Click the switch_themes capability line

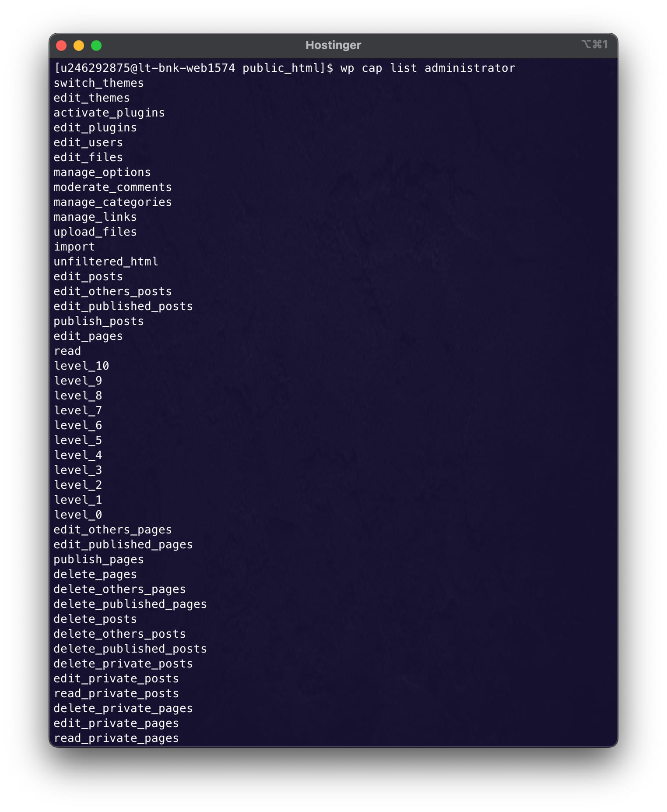tap(98, 83)
